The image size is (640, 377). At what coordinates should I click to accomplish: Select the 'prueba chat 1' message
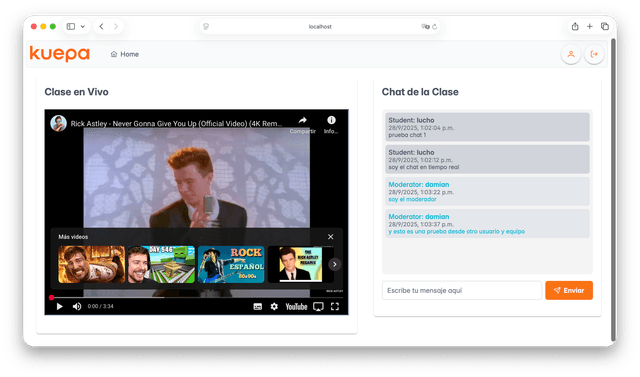(487, 127)
